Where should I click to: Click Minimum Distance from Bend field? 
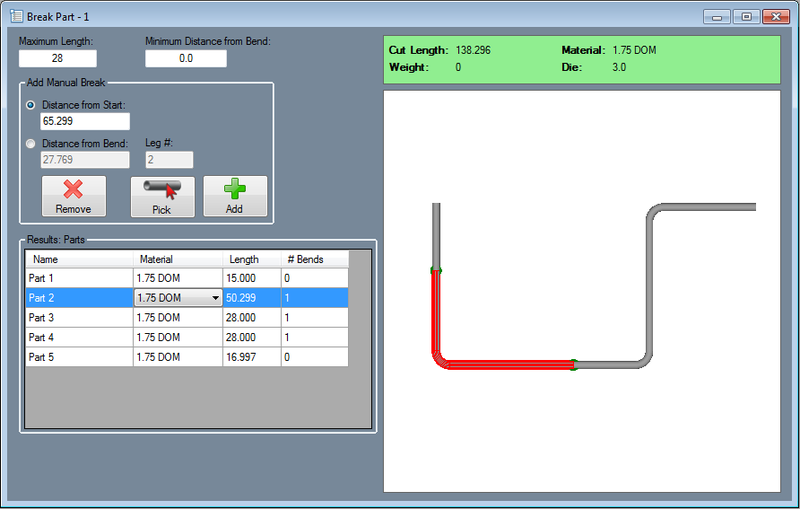coord(186,59)
